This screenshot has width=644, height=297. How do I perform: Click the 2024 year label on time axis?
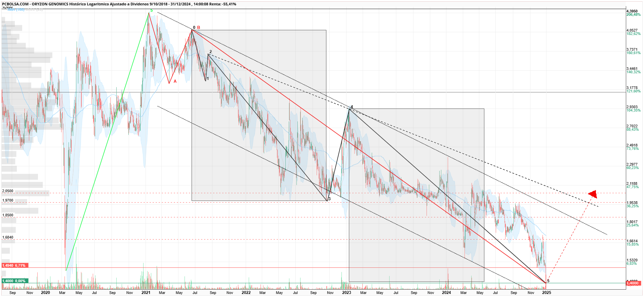pyautogui.click(x=446, y=293)
